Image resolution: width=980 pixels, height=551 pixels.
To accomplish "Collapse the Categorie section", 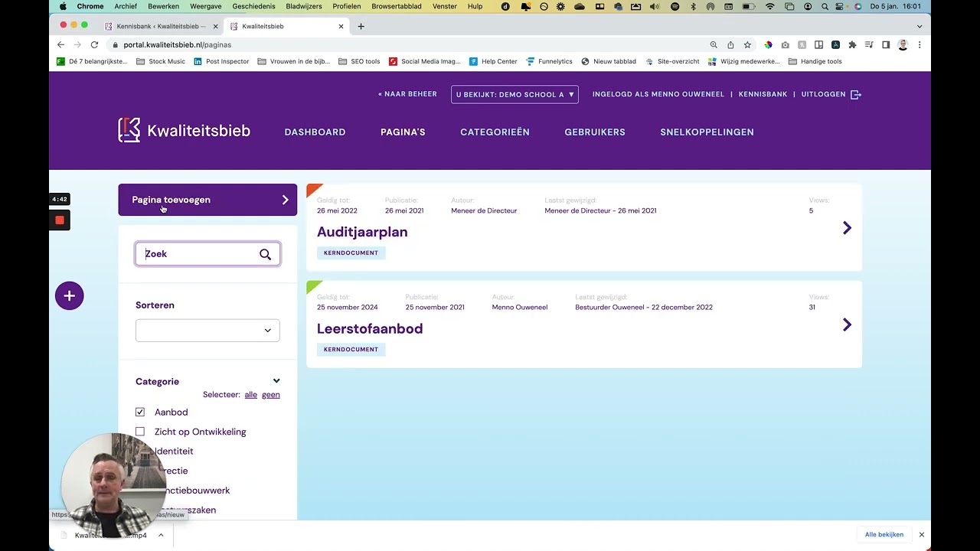I will coord(276,381).
